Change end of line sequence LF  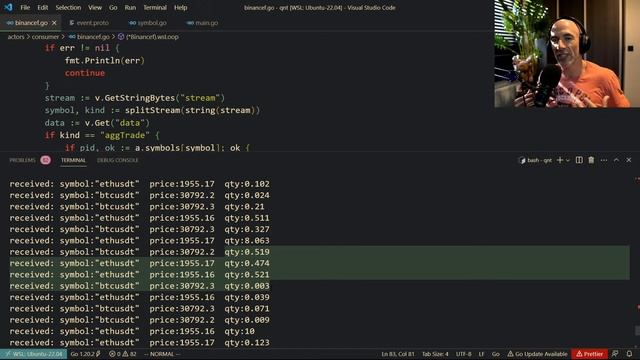tap(481, 354)
